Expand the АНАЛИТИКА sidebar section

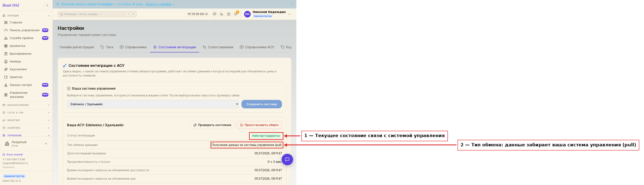pyautogui.click(x=26, y=128)
